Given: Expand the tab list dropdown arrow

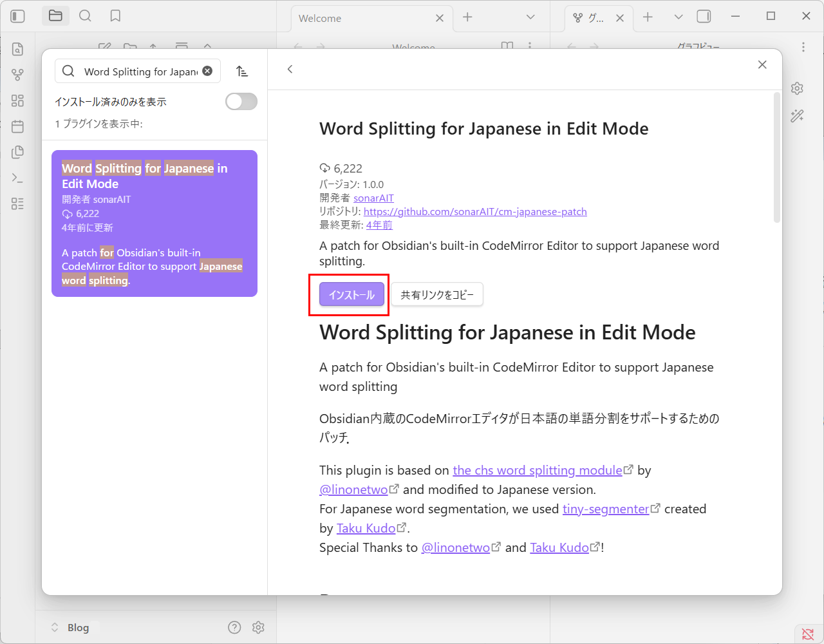Looking at the screenshot, I should 530,17.
